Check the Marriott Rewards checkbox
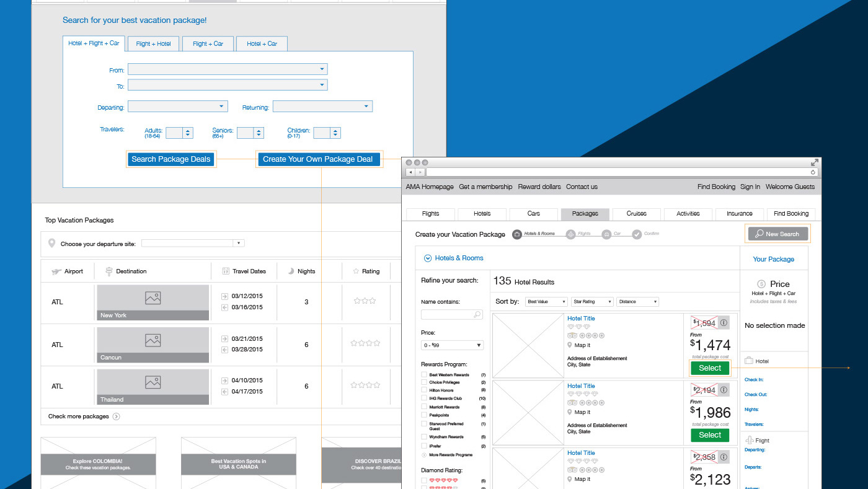 pos(424,407)
